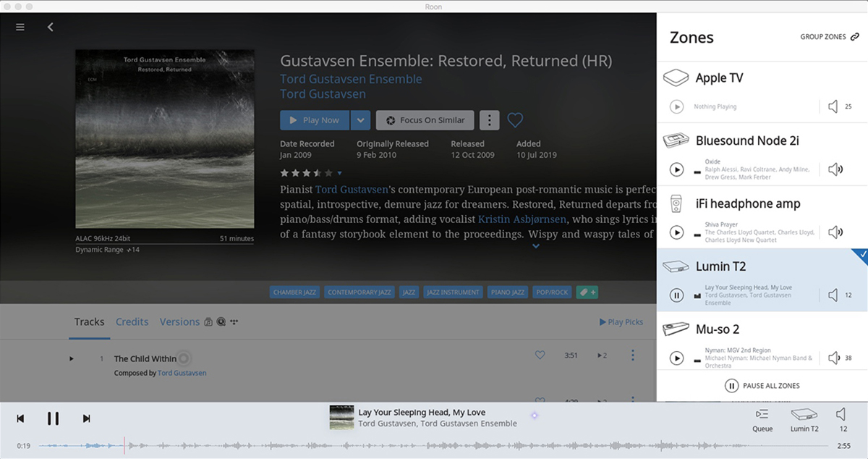Switch to the Versions tab

179,322
